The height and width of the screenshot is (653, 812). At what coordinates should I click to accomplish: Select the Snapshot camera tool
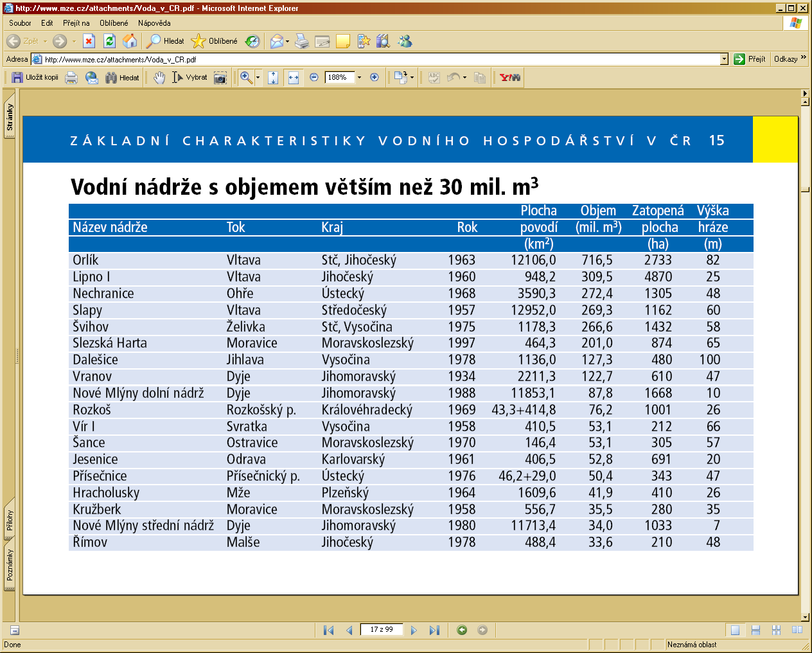point(220,78)
